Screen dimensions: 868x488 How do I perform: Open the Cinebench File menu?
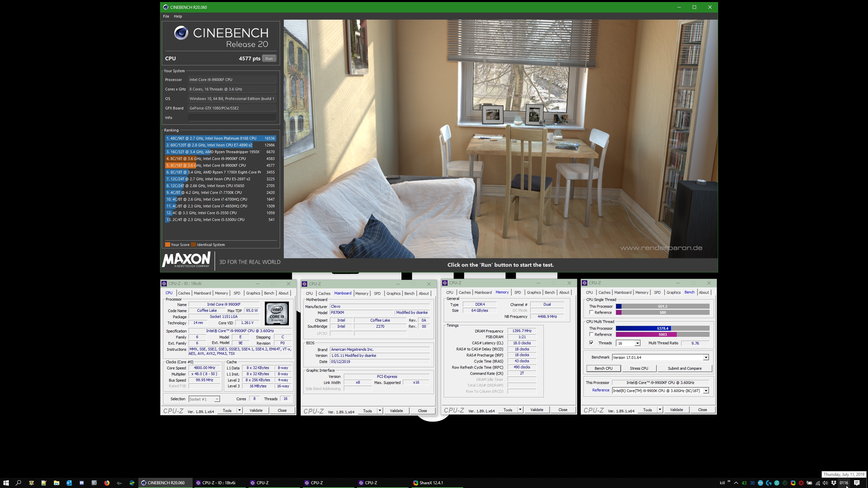pos(166,16)
